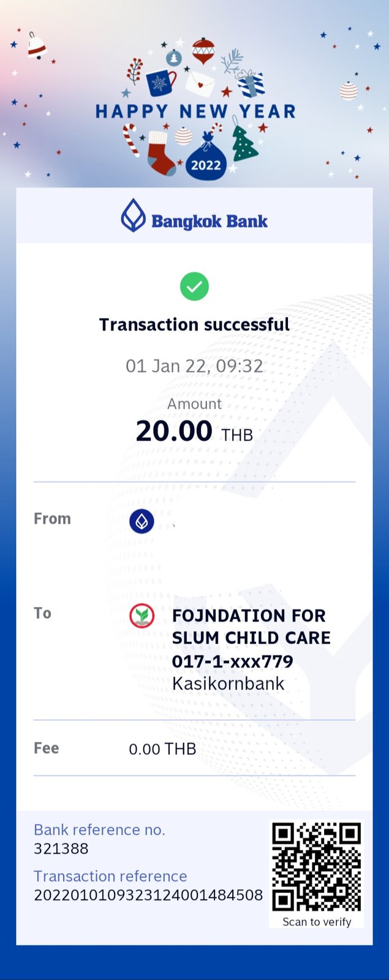
Task: Click the blue snowflake mug illustration
Action: [161, 83]
